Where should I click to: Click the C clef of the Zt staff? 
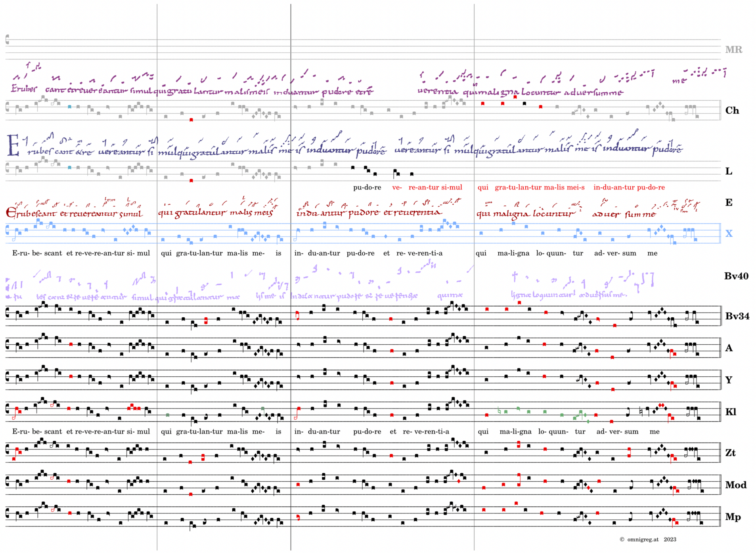[x=8, y=450]
